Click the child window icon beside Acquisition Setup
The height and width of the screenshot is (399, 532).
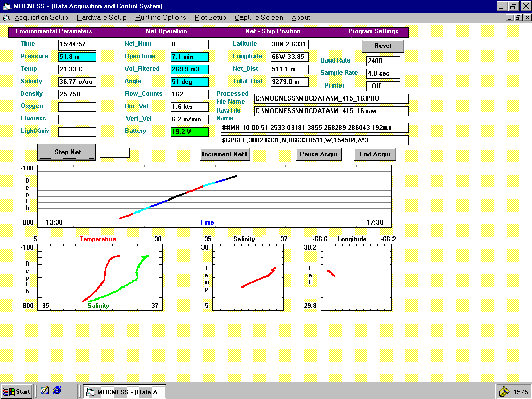coord(6,18)
